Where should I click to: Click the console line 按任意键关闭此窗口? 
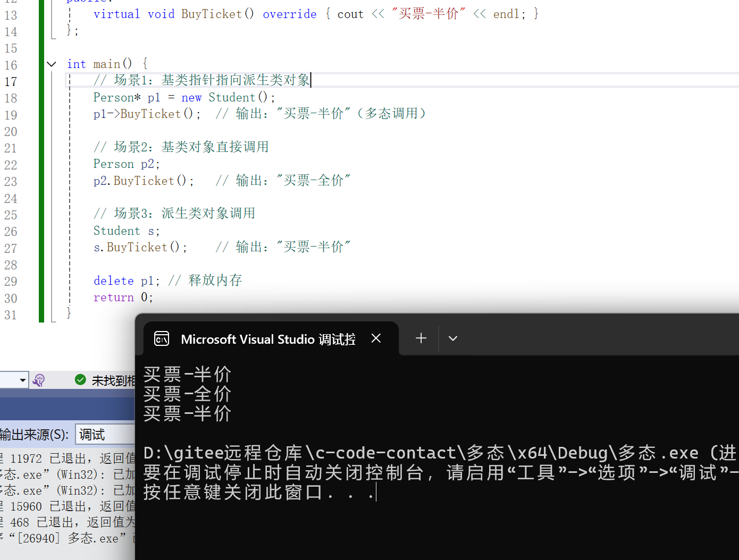(259, 492)
